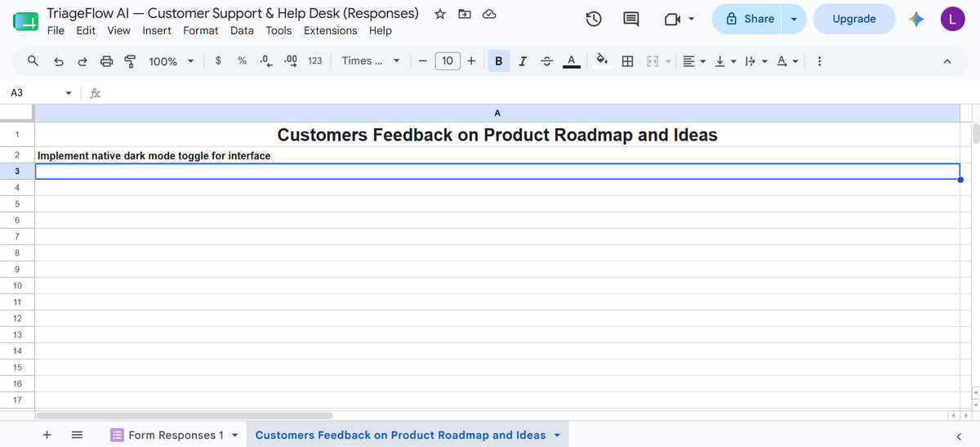The image size is (980, 447).
Task: Show more toolbar options (three dots)
Action: point(819,60)
